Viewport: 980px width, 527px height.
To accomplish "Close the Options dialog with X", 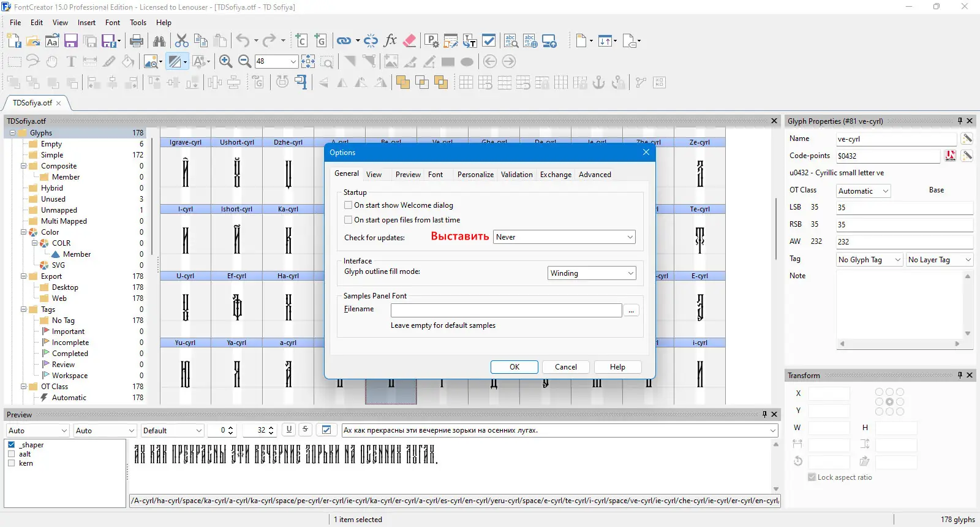I will (646, 152).
